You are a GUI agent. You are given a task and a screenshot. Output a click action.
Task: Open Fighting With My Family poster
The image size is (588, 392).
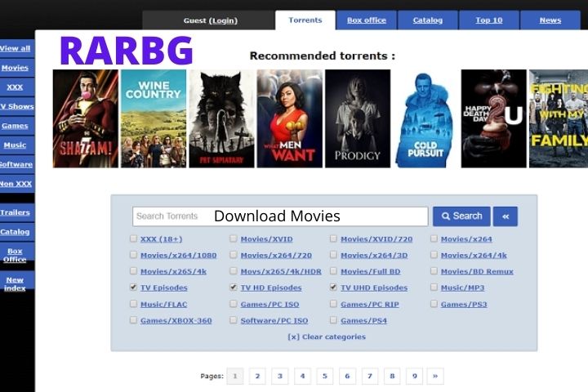point(559,118)
